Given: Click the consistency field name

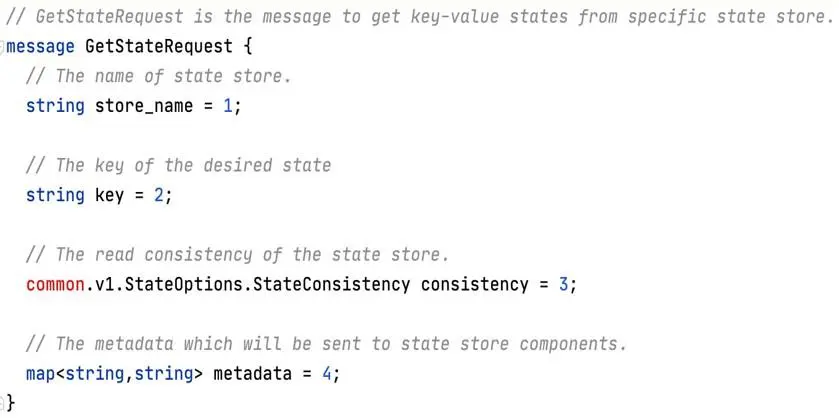Looking at the screenshot, I should click(475, 284).
